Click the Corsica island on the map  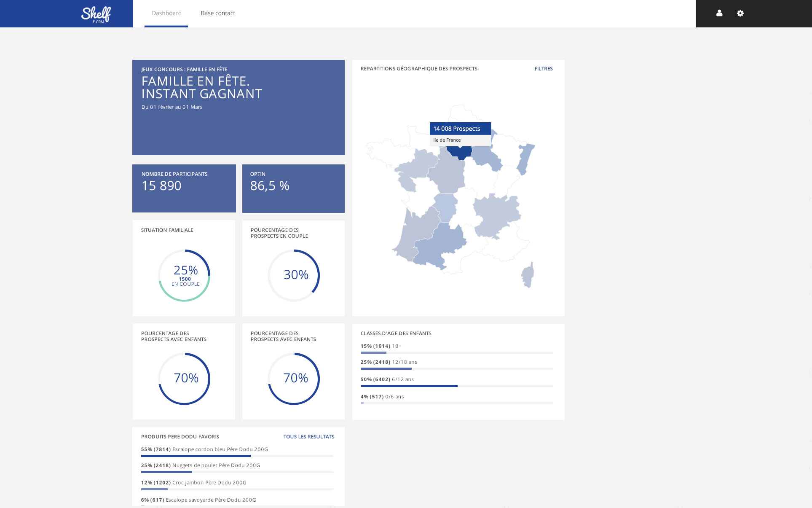(528, 275)
